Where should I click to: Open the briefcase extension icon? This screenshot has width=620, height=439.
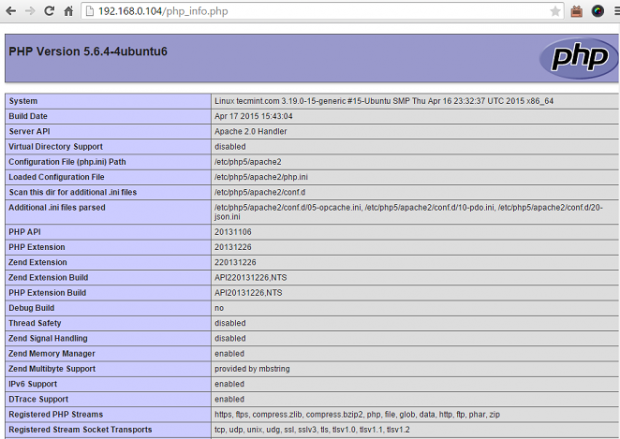pyautogui.click(x=577, y=11)
